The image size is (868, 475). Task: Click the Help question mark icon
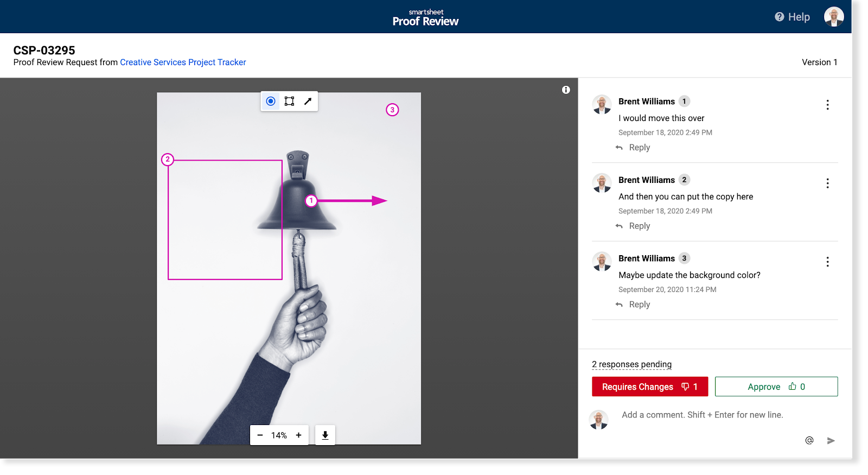pos(780,17)
